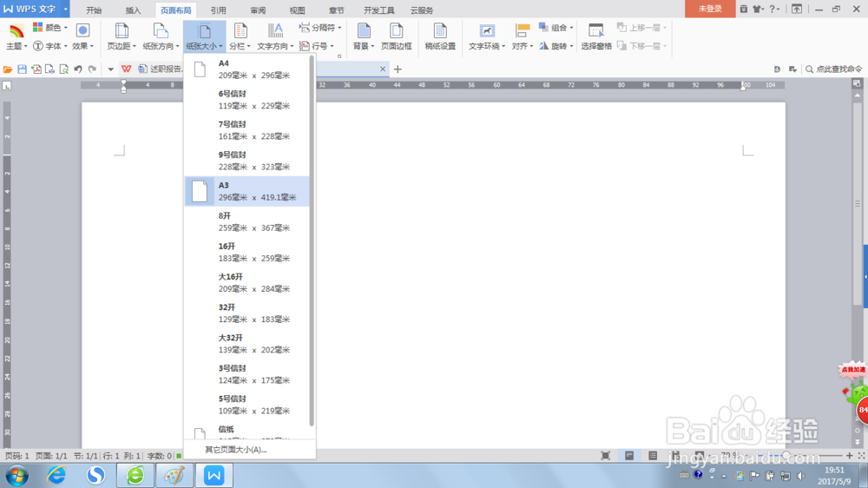
Task: Select 3号信封 paper size
Action: [247, 374]
